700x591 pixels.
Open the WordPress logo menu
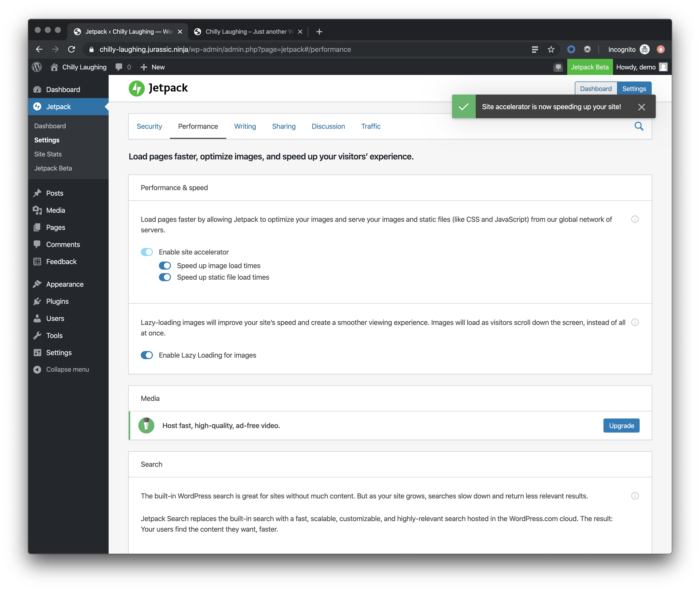[x=37, y=67]
